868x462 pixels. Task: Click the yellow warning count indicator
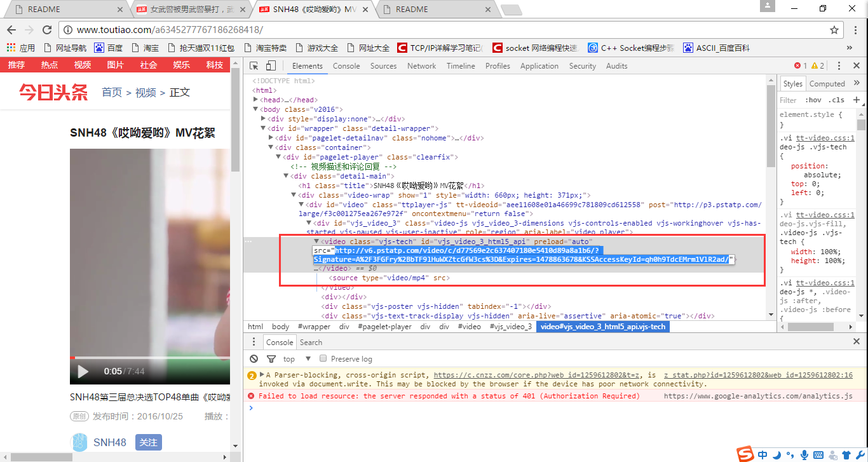click(818, 66)
